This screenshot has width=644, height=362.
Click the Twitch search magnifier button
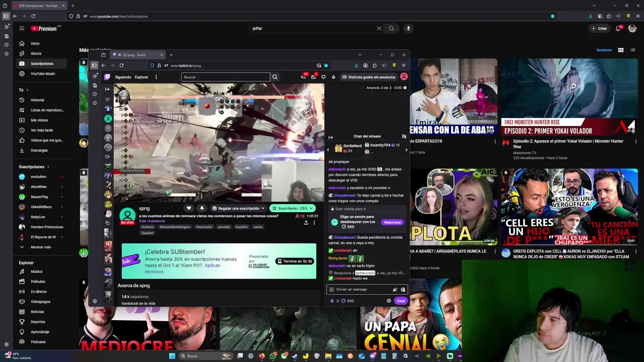tap(275, 77)
